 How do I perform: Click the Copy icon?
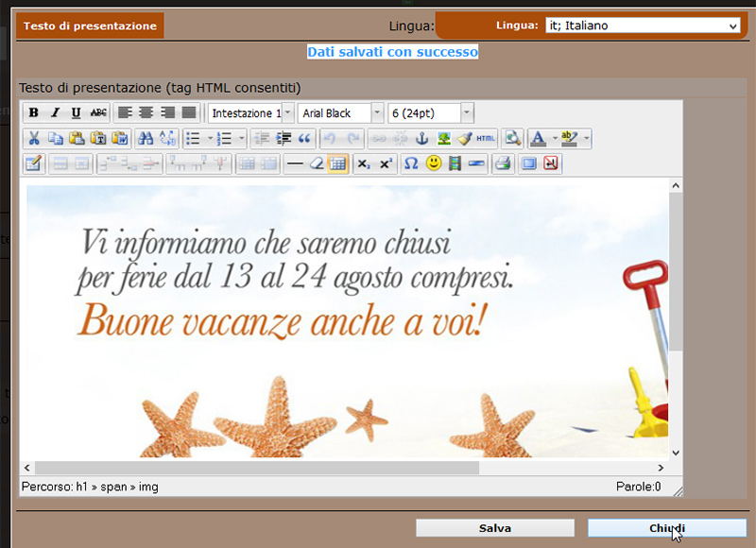[x=56, y=139]
